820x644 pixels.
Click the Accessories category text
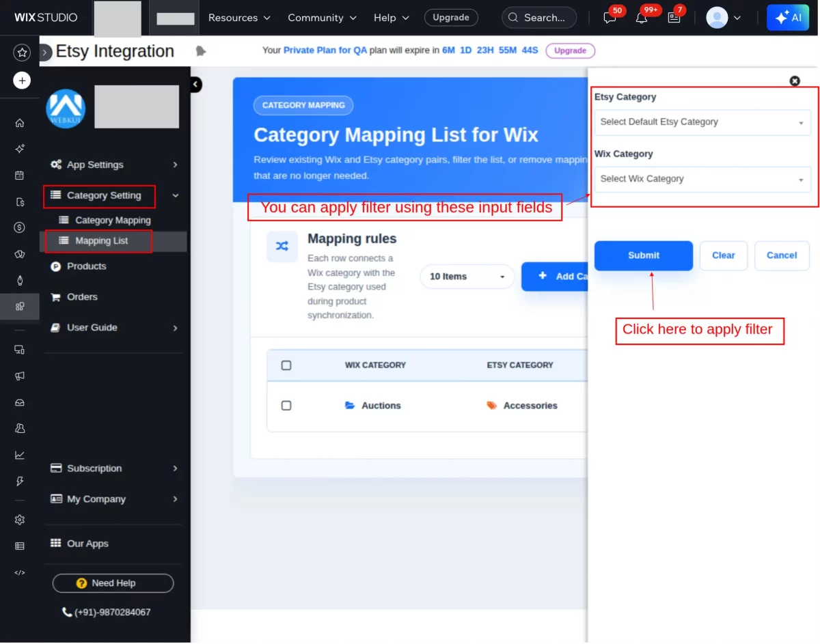pos(530,406)
